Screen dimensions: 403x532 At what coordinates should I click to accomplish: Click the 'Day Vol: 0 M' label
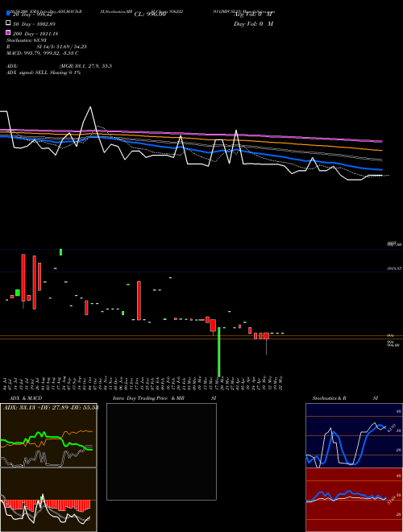click(x=253, y=24)
